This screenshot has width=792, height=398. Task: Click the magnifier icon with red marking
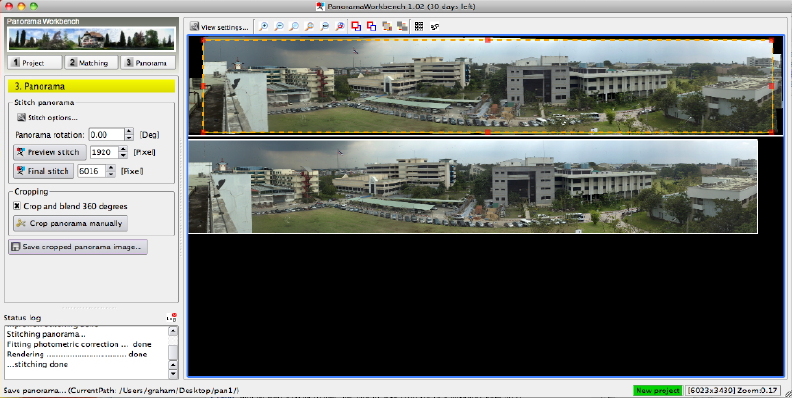(x=340, y=26)
